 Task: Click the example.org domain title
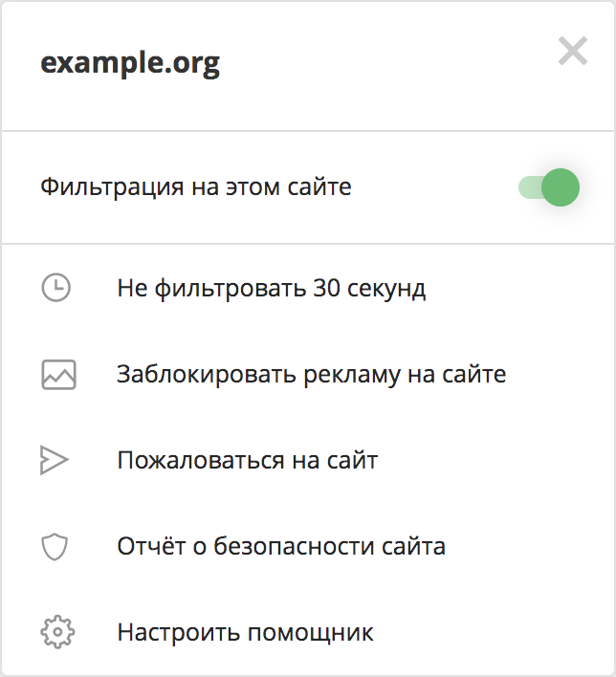130,64
